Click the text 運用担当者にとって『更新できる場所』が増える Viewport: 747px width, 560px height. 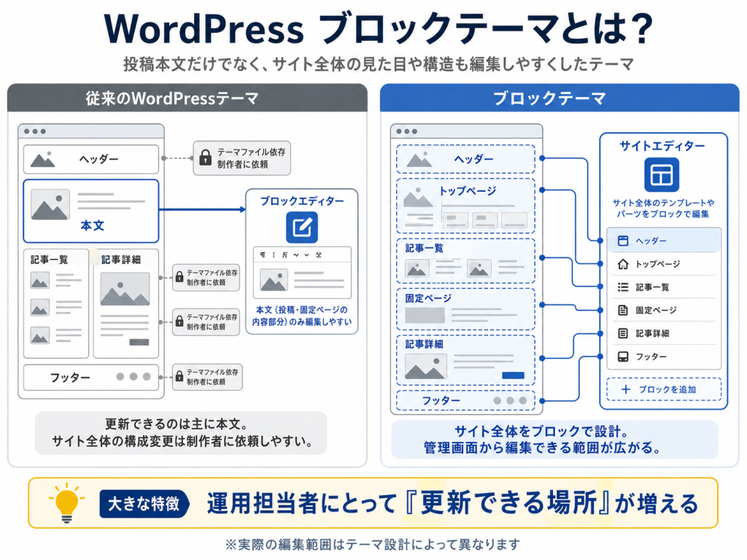tap(452, 503)
